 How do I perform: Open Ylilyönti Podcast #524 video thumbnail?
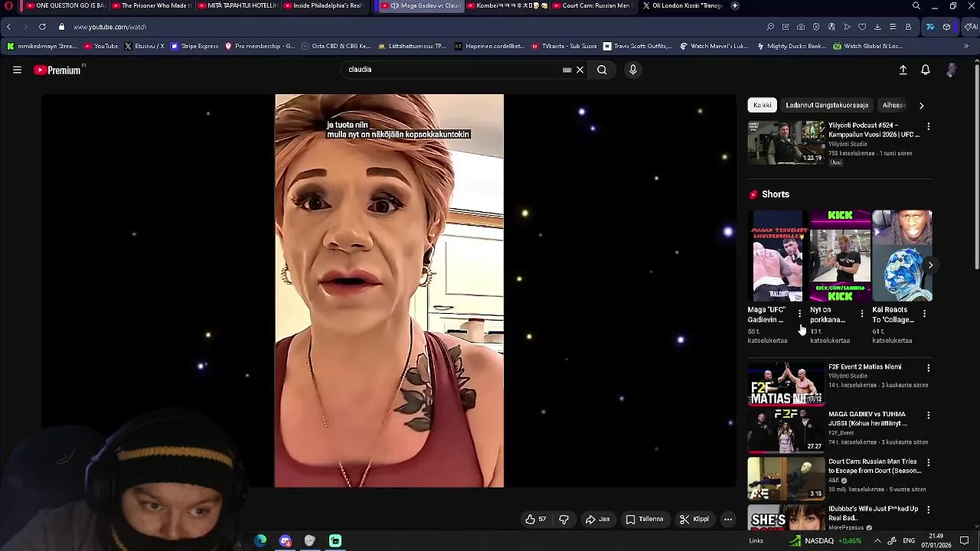[x=786, y=142]
